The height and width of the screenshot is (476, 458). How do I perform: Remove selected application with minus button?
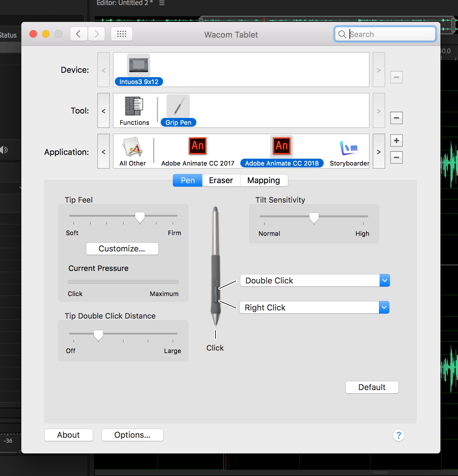coord(396,157)
